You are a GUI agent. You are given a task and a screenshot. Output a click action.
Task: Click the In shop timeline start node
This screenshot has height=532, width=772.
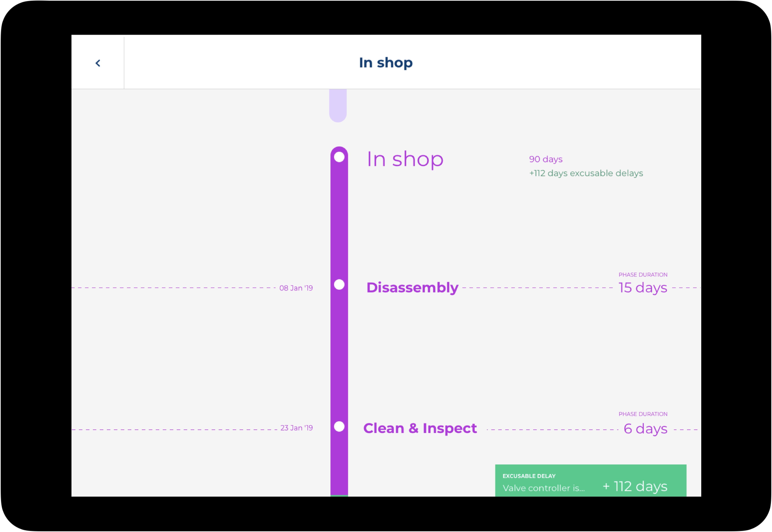click(339, 157)
